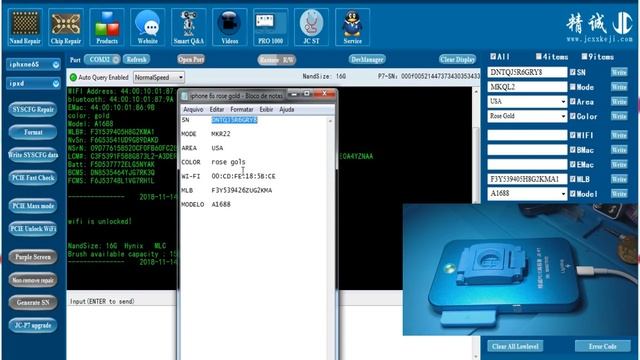The width and height of the screenshot is (640, 360).
Task: Open the Videos camera icon
Action: 229,27
